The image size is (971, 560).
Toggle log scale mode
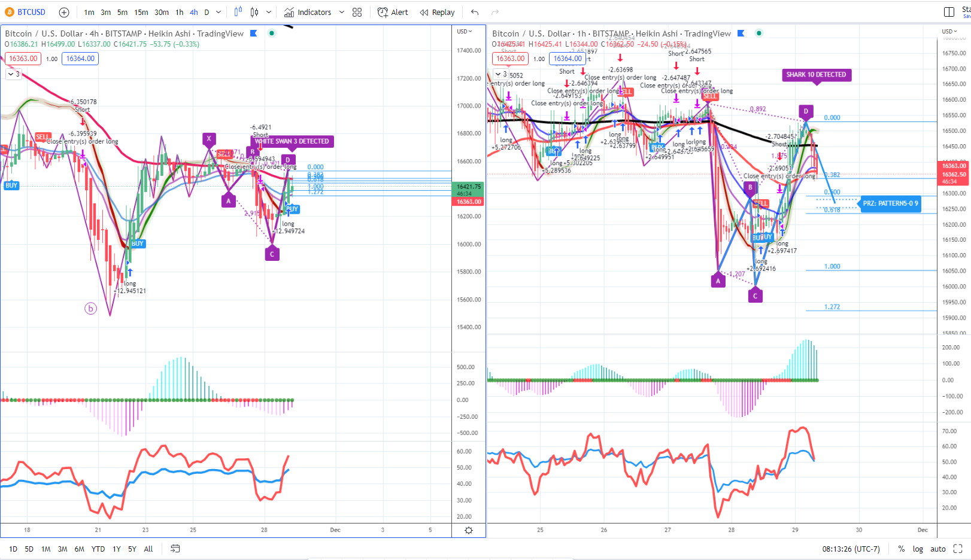click(918, 549)
